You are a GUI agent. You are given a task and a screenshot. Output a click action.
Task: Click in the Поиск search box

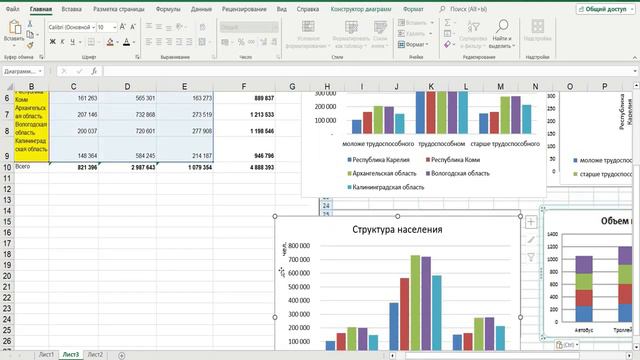point(469,9)
